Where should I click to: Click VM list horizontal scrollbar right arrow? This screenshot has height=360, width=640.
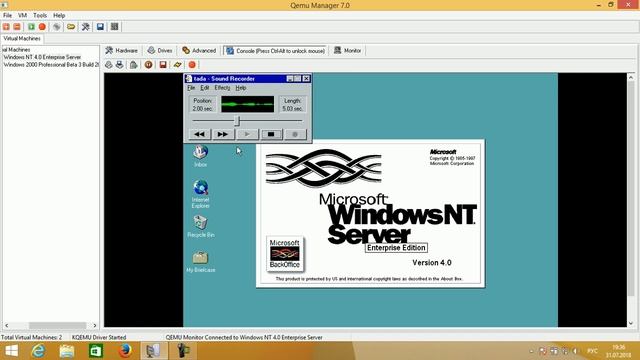(95, 325)
